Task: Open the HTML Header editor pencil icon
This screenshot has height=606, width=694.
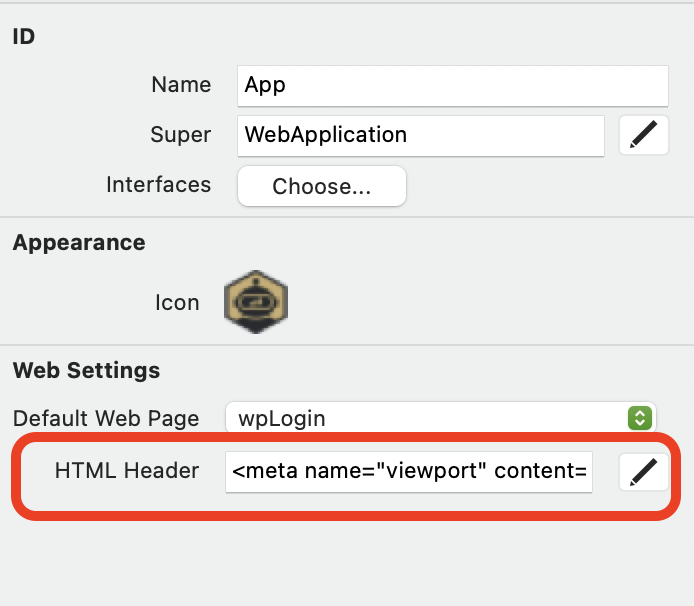Action: (x=643, y=471)
